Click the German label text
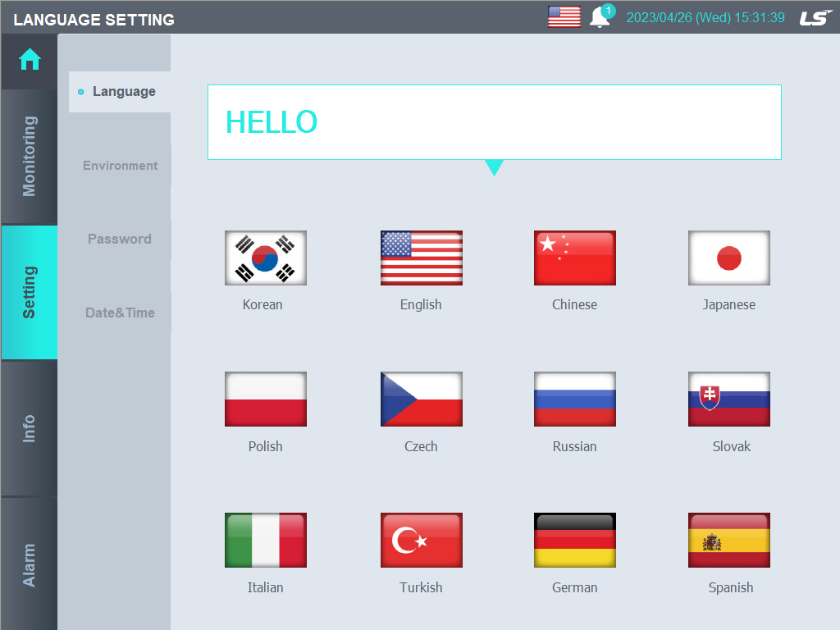This screenshot has width=840, height=630. [x=575, y=587]
